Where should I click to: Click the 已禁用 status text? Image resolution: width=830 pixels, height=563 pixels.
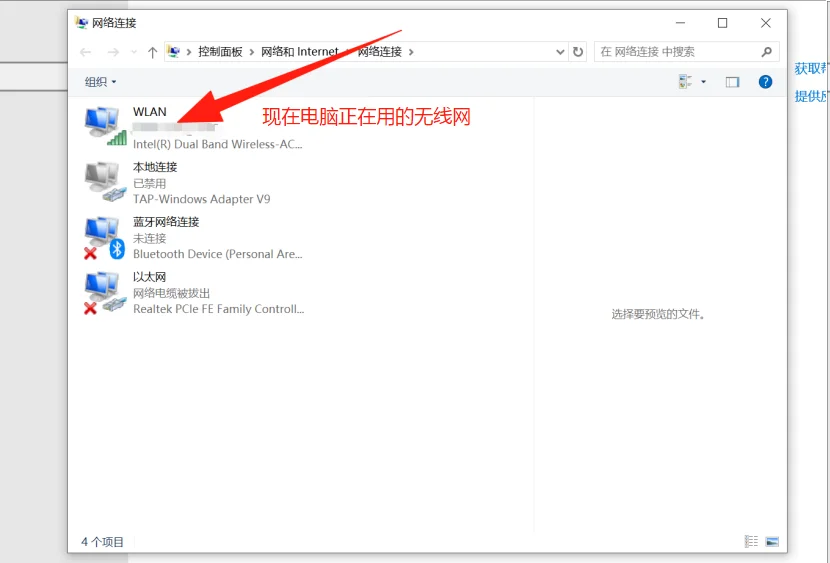click(x=150, y=184)
